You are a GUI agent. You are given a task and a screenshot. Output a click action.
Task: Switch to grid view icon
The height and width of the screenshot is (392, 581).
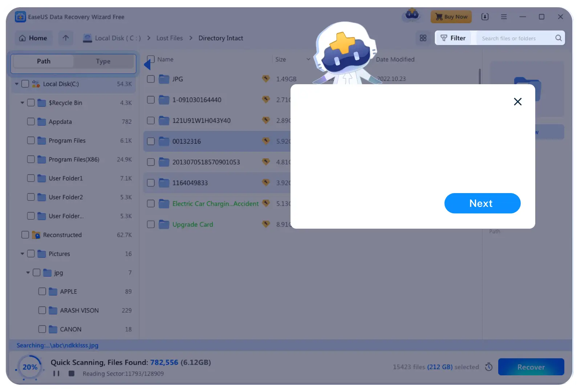tap(423, 38)
